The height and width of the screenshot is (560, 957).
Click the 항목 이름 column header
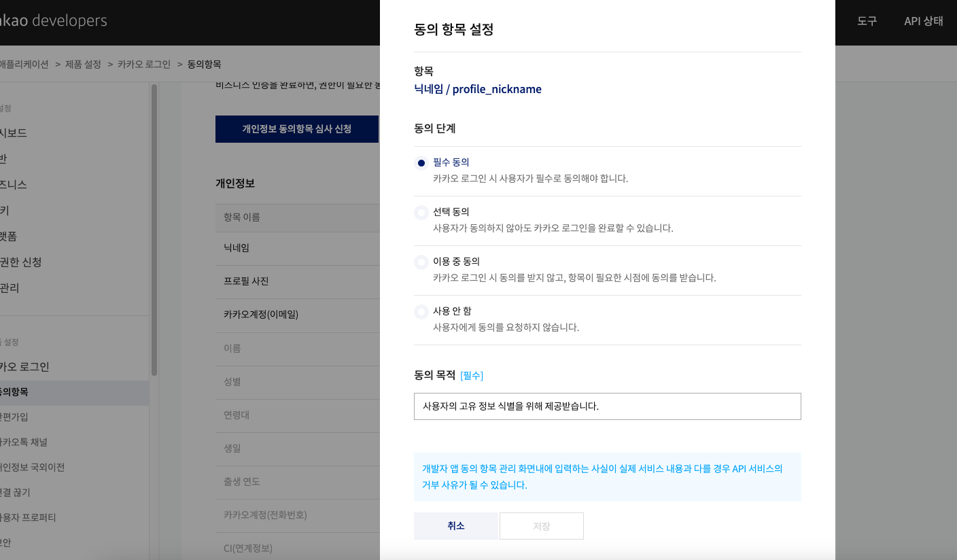[x=242, y=217]
